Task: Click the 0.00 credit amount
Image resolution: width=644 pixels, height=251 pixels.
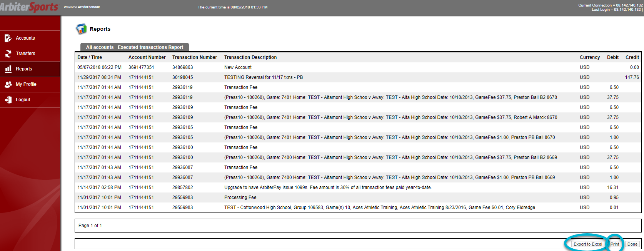Action: tap(634, 67)
